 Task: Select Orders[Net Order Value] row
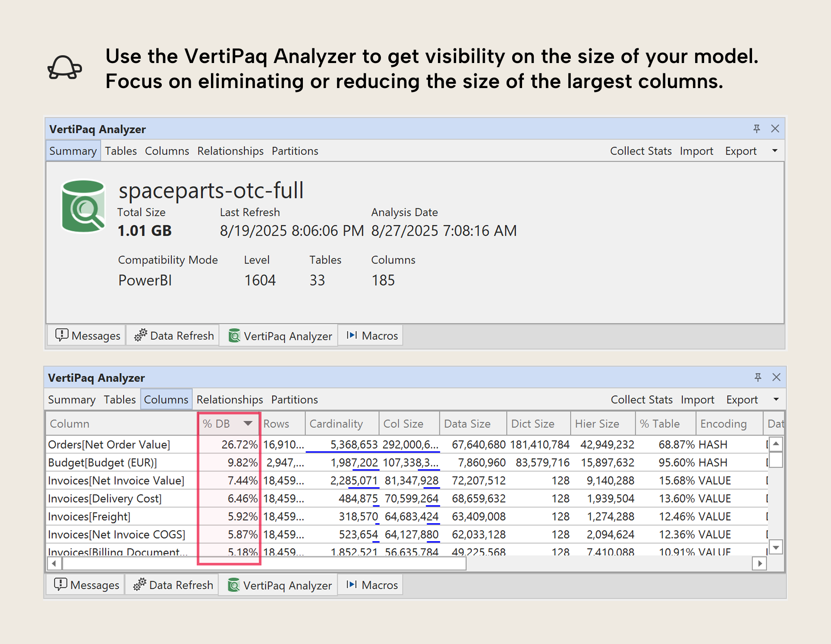[x=407, y=445]
